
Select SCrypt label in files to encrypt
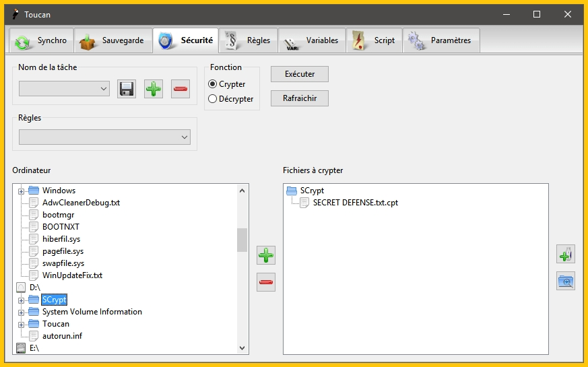point(312,191)
